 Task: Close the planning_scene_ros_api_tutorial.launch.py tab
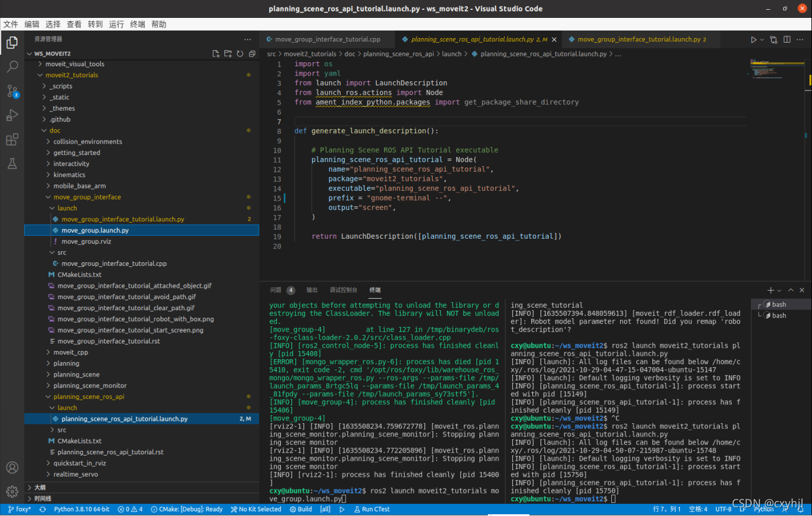point(554,40)
